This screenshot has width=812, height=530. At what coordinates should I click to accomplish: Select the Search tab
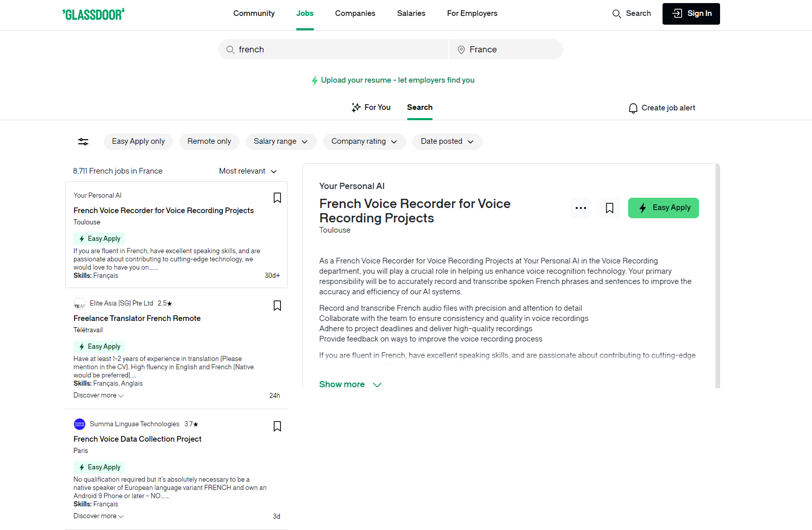420,107
